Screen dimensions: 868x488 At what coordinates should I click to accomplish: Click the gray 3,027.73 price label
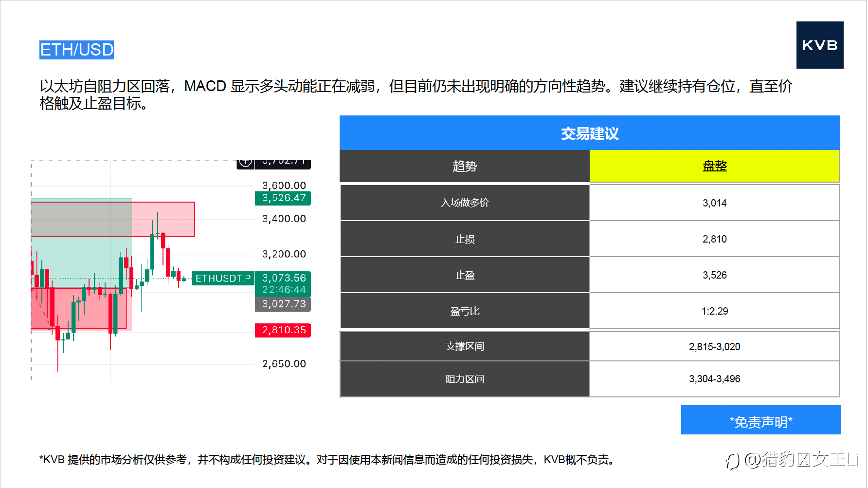(283, 304)
